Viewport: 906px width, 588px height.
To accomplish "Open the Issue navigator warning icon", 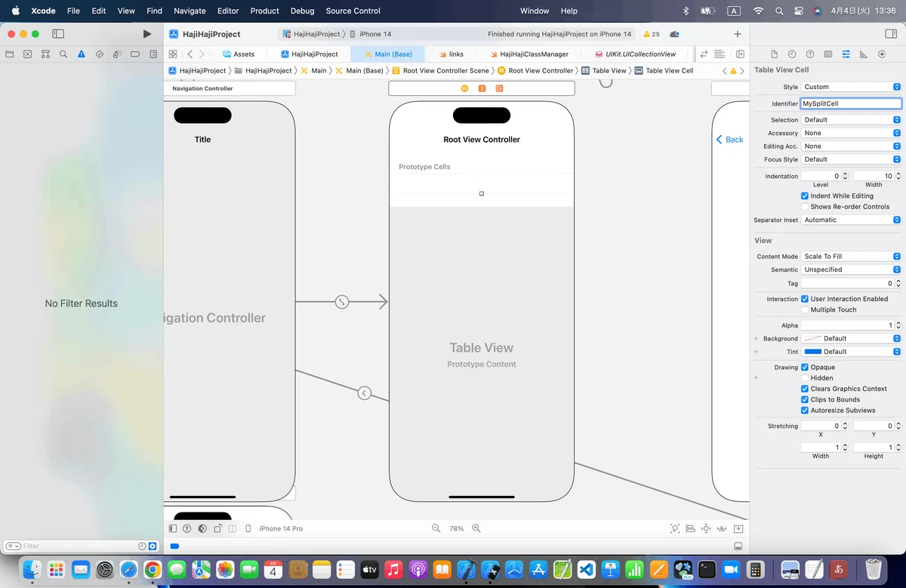I will (82, 54).
